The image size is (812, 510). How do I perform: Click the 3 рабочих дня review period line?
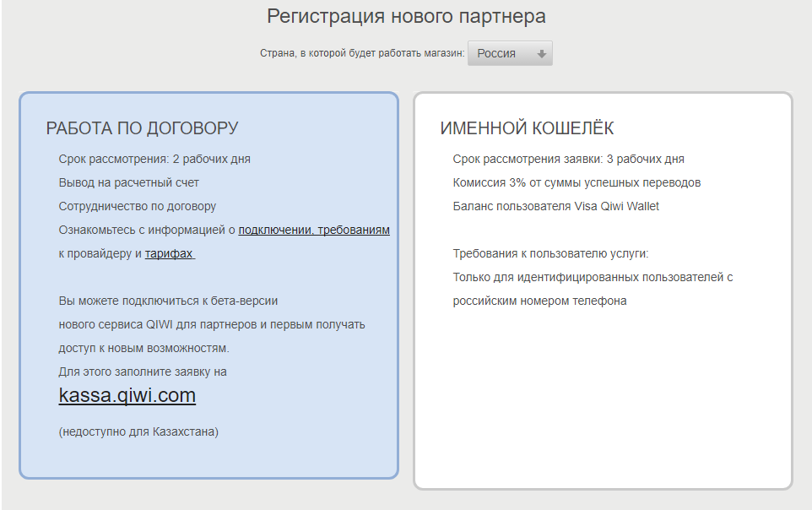568,159
